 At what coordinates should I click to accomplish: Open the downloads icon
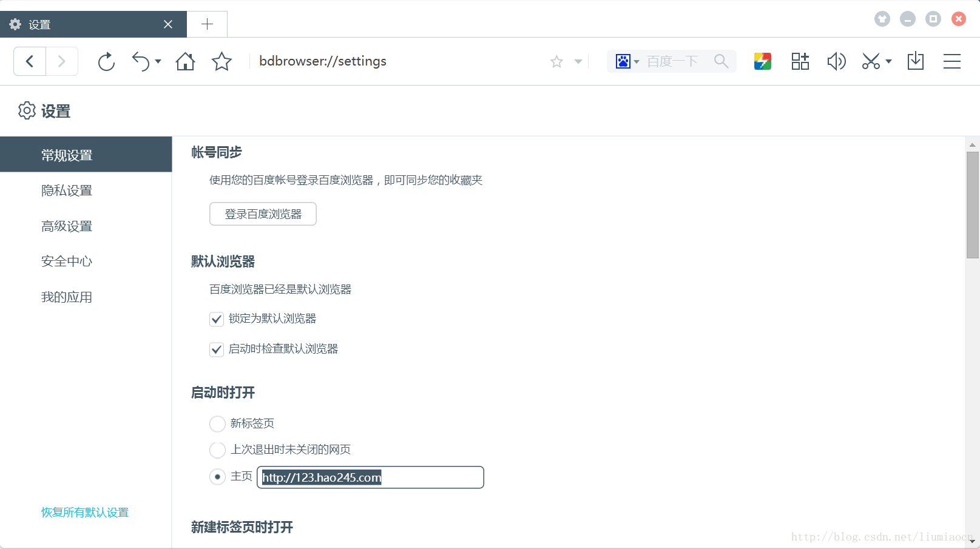pyautogui.click(x=916, y=61)
